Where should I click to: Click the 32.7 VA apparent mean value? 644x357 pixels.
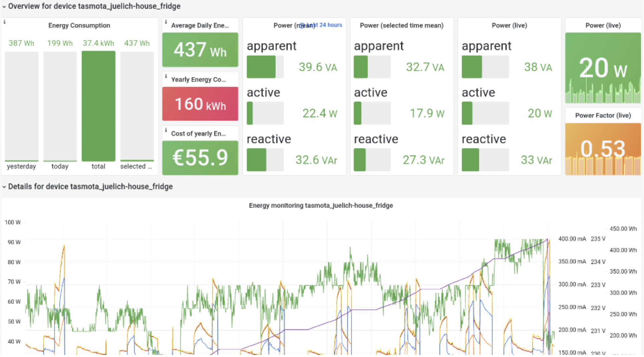click(x=425, y=67)
